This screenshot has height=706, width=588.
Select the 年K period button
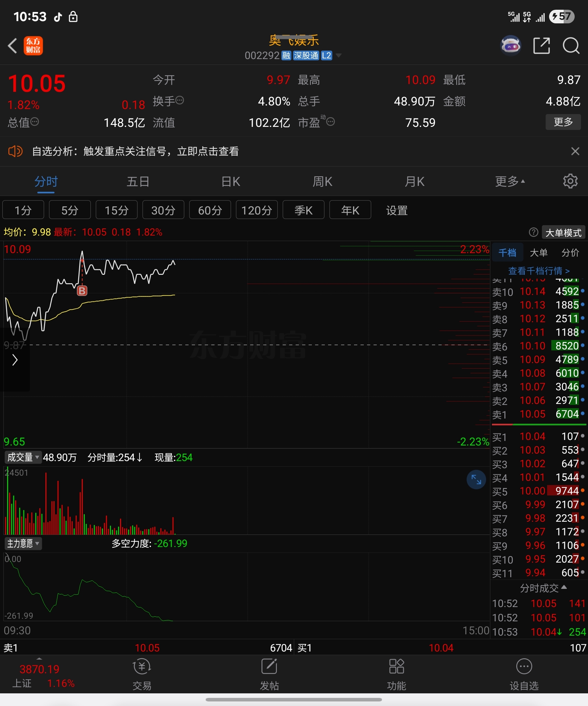point(350,210)
